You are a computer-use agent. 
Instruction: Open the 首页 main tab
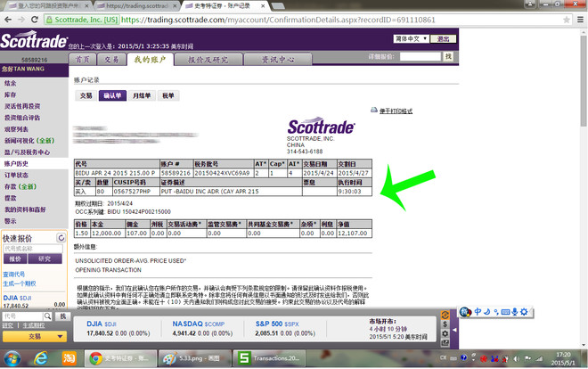pyautogui.click(x=83, y=59)
